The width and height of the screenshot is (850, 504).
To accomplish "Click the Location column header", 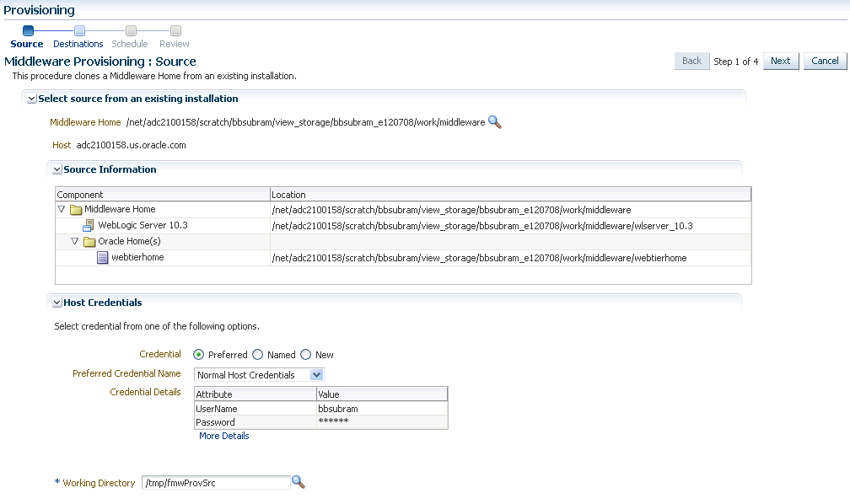I will pos(511,195).
